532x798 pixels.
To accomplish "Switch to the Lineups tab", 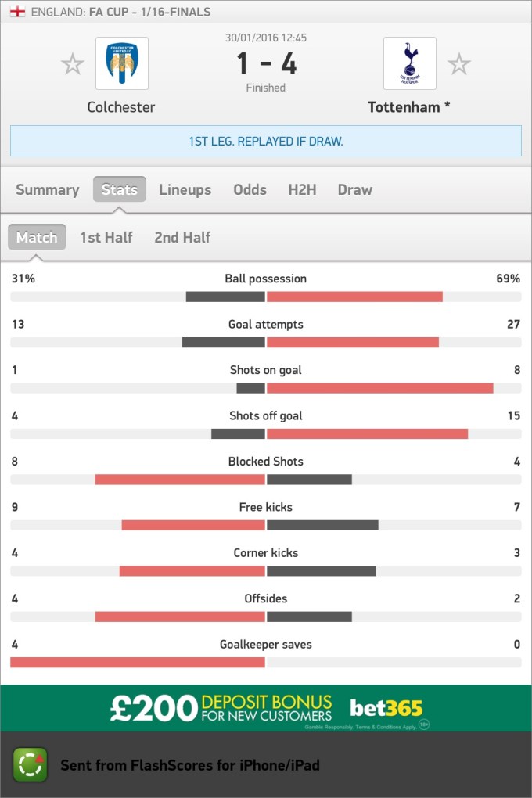I will point(185,189).
